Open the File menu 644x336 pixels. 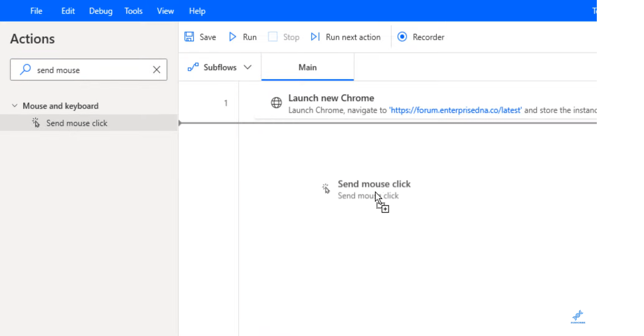[x=36, y=11]
